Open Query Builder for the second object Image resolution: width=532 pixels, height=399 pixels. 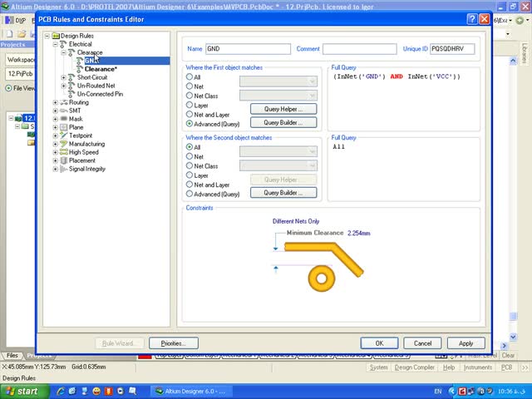[283, 192]
